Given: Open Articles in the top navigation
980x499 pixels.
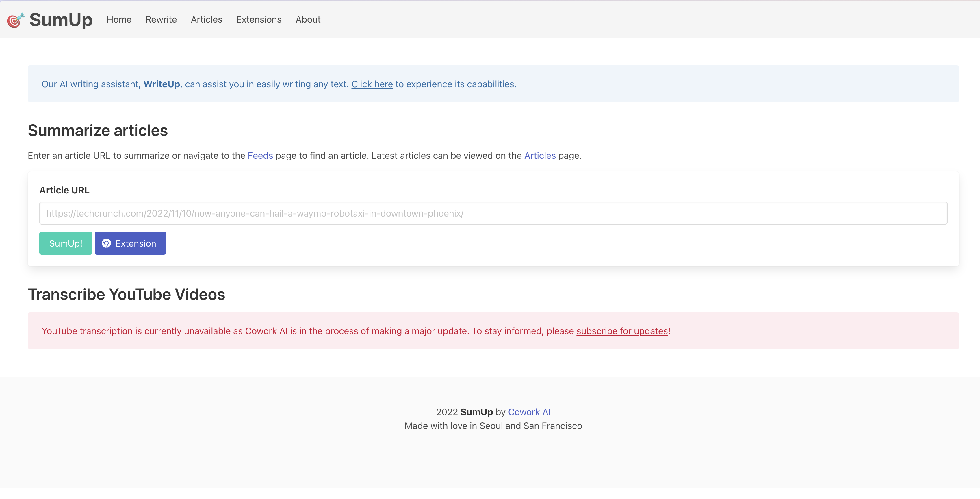Looking at the screenshot, I should tap(206, 19).
